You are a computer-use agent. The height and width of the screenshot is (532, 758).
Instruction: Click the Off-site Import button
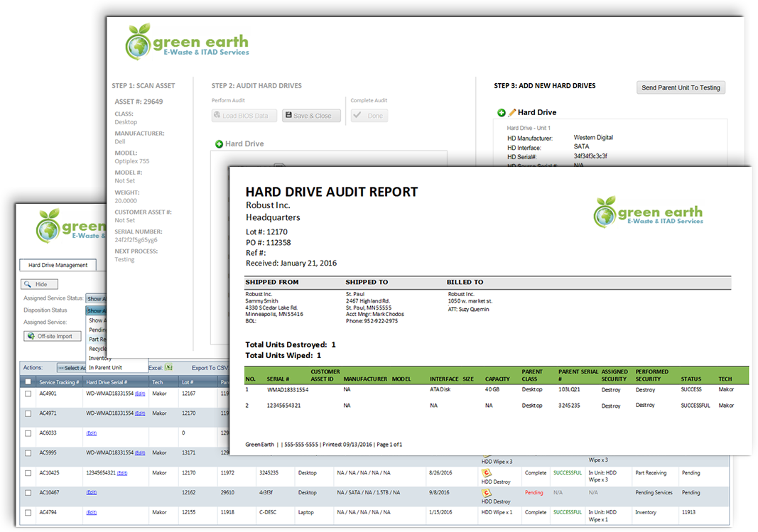52,336
